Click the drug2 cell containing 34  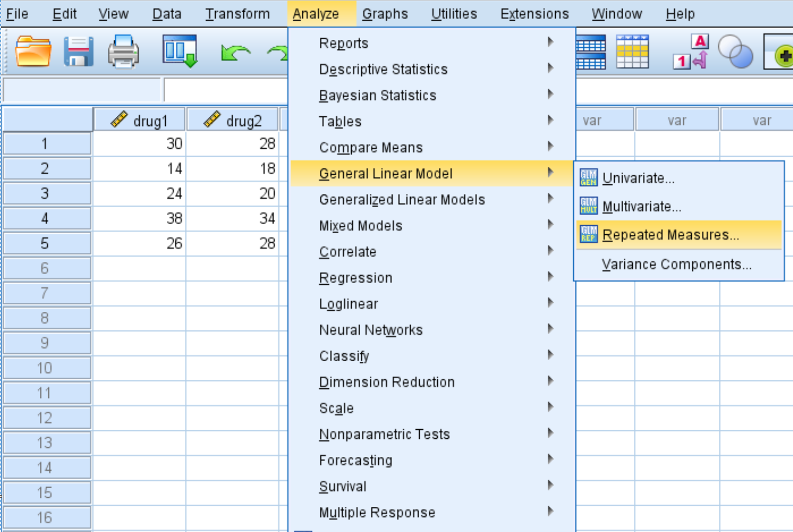pyautogui.click(x=233, y=219)
